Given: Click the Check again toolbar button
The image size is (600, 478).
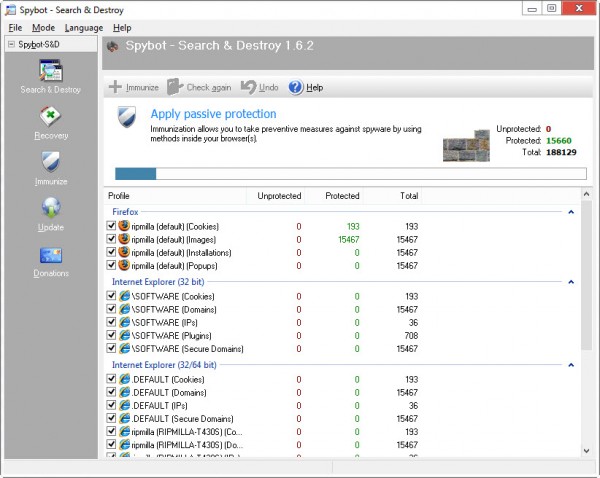Looking at the screenshot, I should 200,88.
